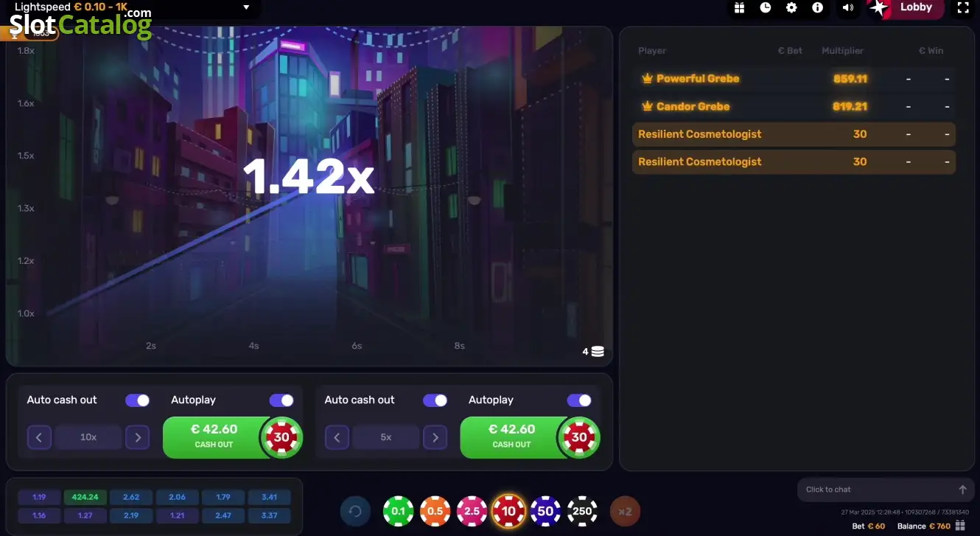Open the gift box promotions icon
980x536 pixels.
(740, 7)
